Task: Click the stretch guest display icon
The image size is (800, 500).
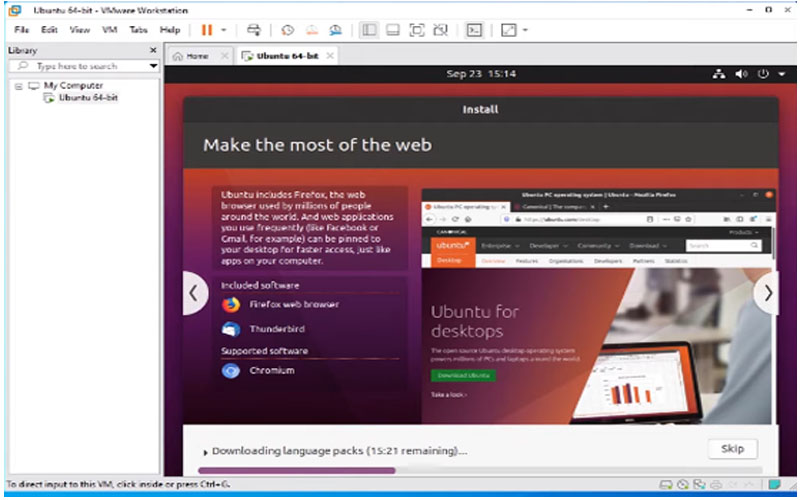Action: 509,30
